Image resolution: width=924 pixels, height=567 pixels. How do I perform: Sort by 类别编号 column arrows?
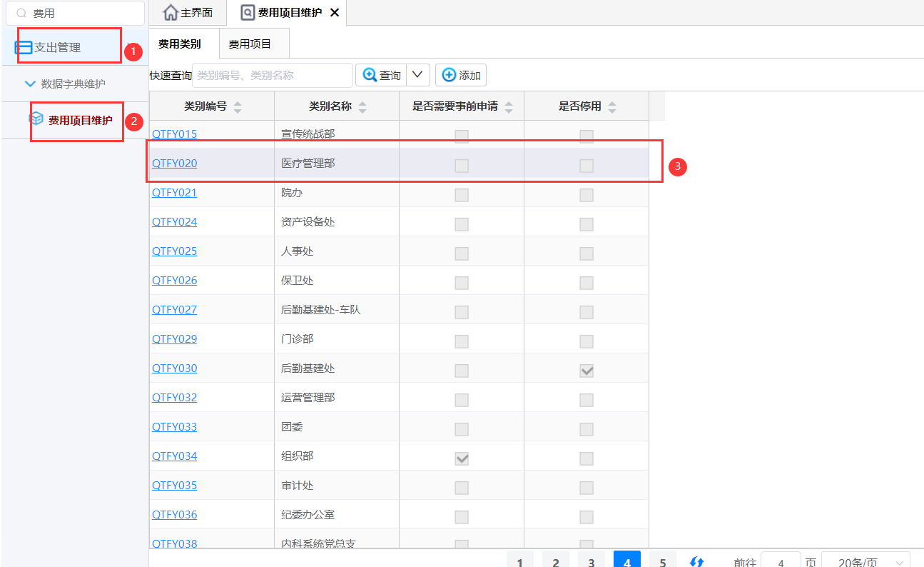tap(238, 107)
